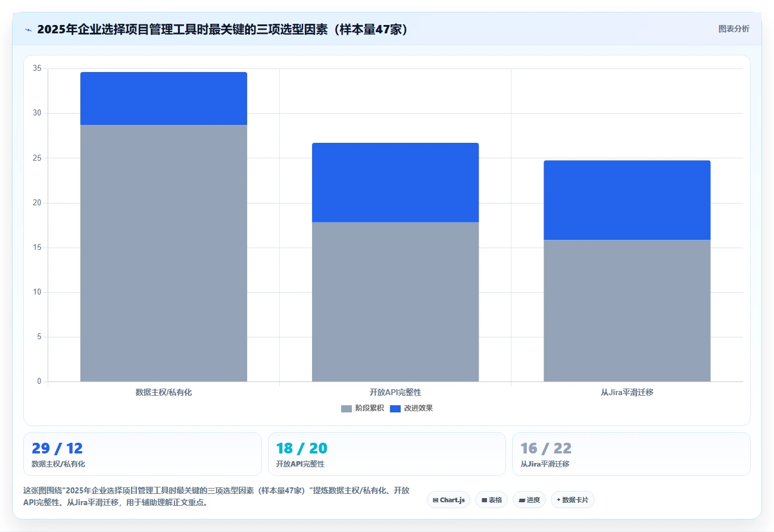Select the 进度 tag button
774x532 pixels.
click(x=529, y=500)
